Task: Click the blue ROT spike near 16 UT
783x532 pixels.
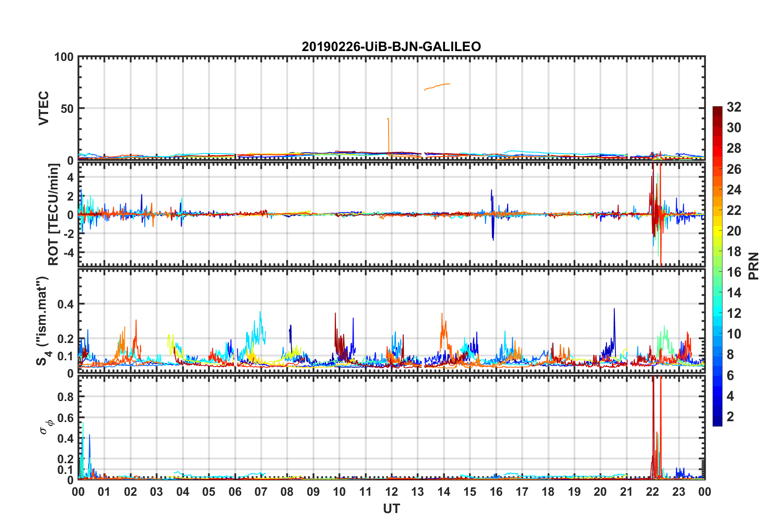Action: point(492,214)
